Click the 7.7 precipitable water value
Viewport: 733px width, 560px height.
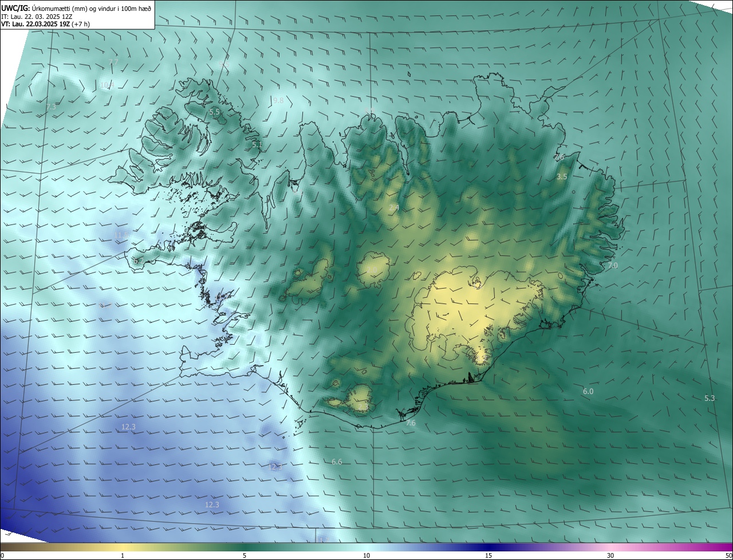[113, 62]
